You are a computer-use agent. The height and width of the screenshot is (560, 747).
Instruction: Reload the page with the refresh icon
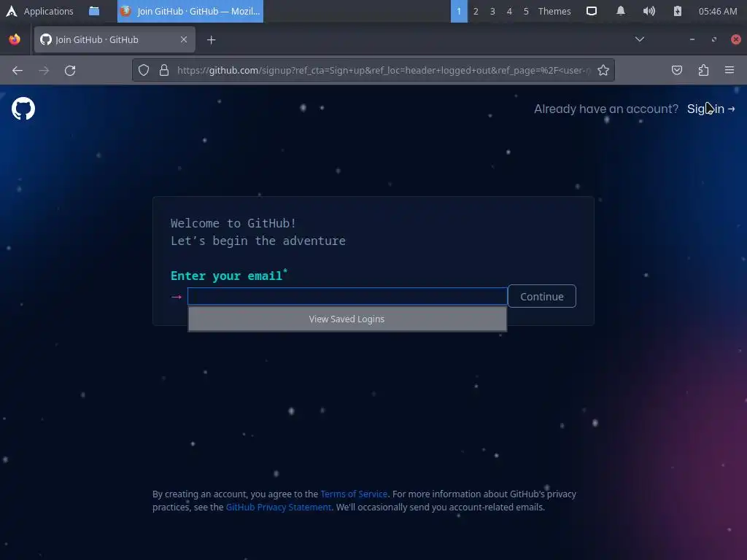tap(70, 71)
